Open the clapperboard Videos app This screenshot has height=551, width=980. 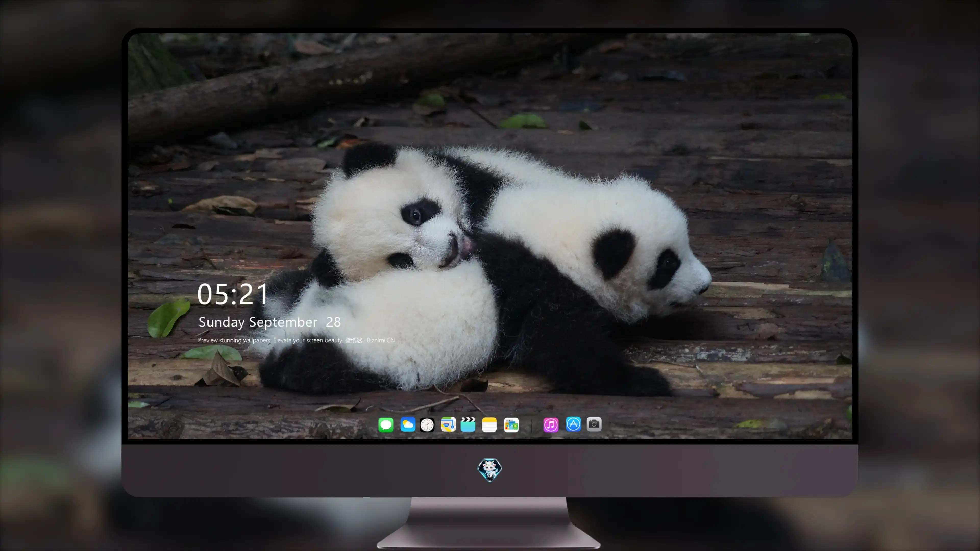click(468, 424)
